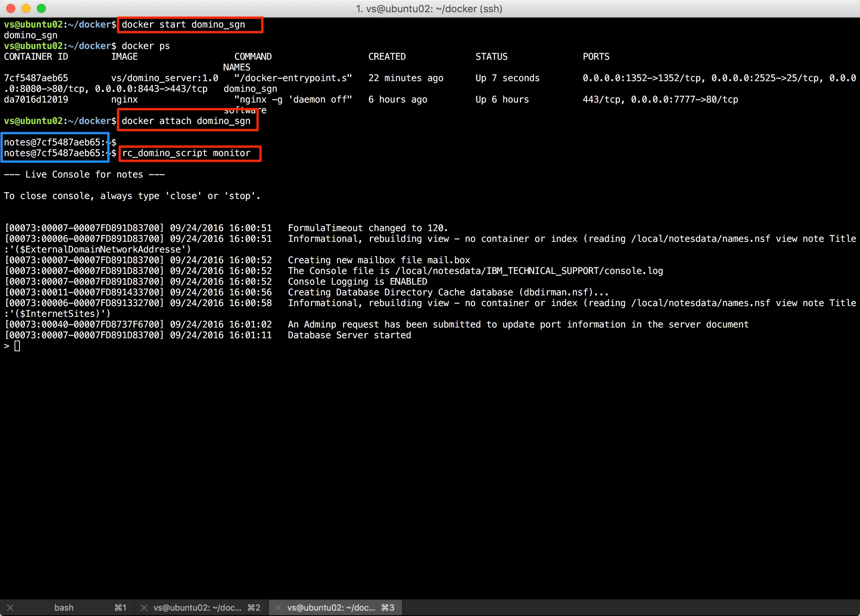The height and width of the screenshot is (616, 860).
Task: Click the nginx container ID da7016d12019
Action: pos(36,100)
